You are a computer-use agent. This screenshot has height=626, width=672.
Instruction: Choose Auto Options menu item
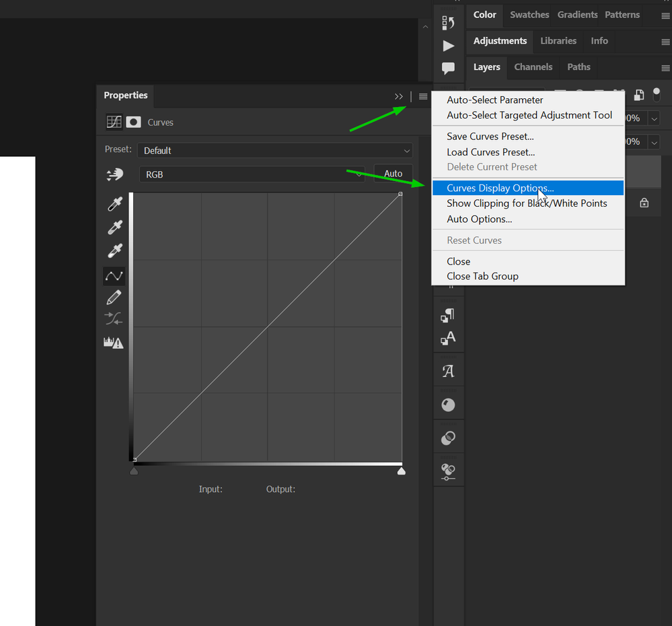[479, 219]
